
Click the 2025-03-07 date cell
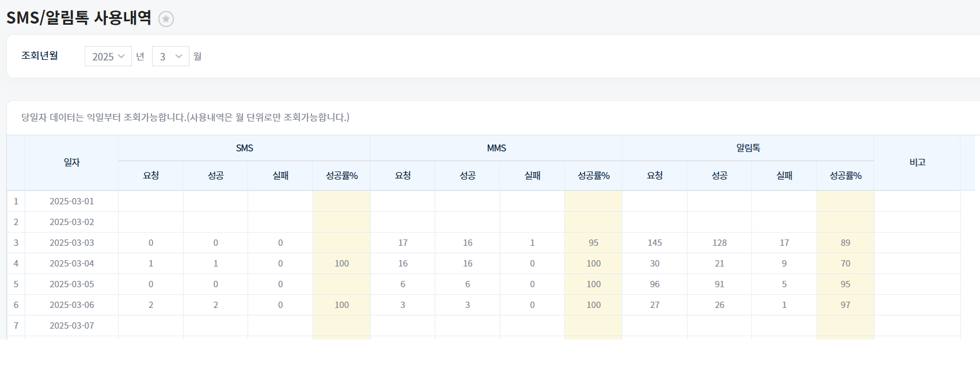pos(71,326)
